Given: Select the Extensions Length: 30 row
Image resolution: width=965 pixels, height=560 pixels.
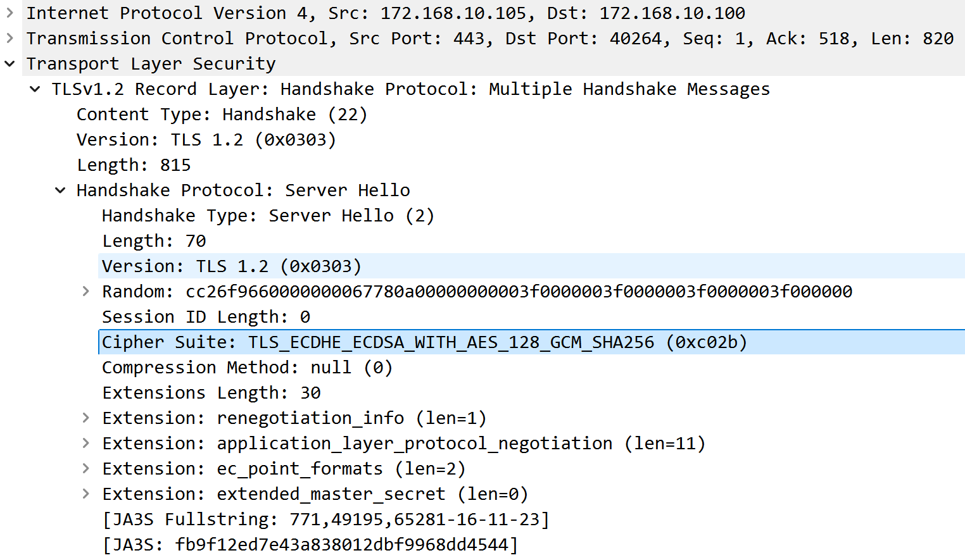Looking at the screenshot, I should [x=211, y=393].
